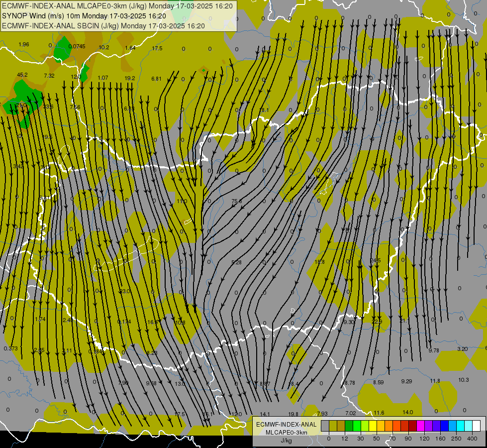Click the SYNOP Wind 10m header line

pyautogui.click(x=84, y=16)
